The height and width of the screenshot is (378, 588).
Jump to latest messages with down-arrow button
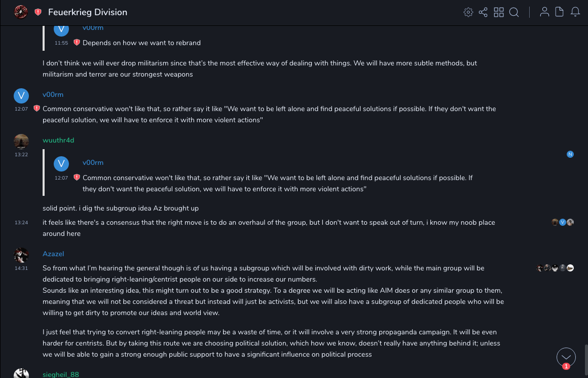(x=566, y=357)
